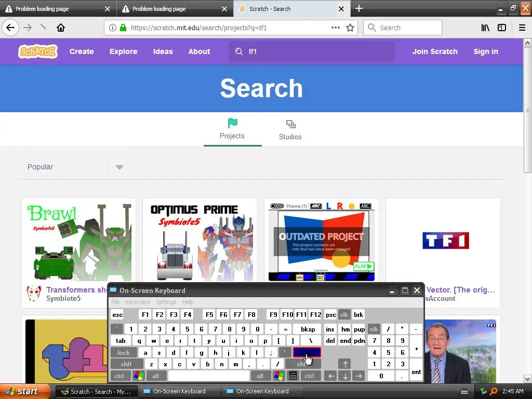The height and width of the screenshot is (399, 532).
Task: Open Ideas link in navigation
Action: click(x=163, y=51)
